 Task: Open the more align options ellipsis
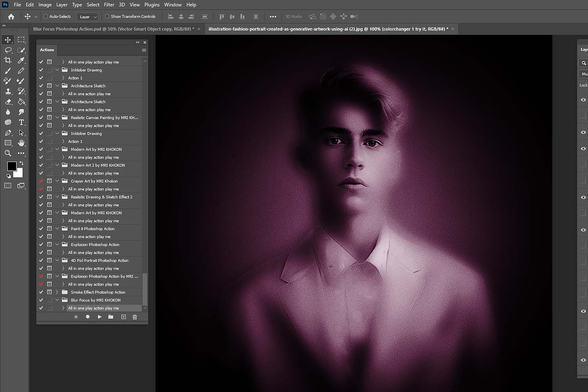coord(273,17)
